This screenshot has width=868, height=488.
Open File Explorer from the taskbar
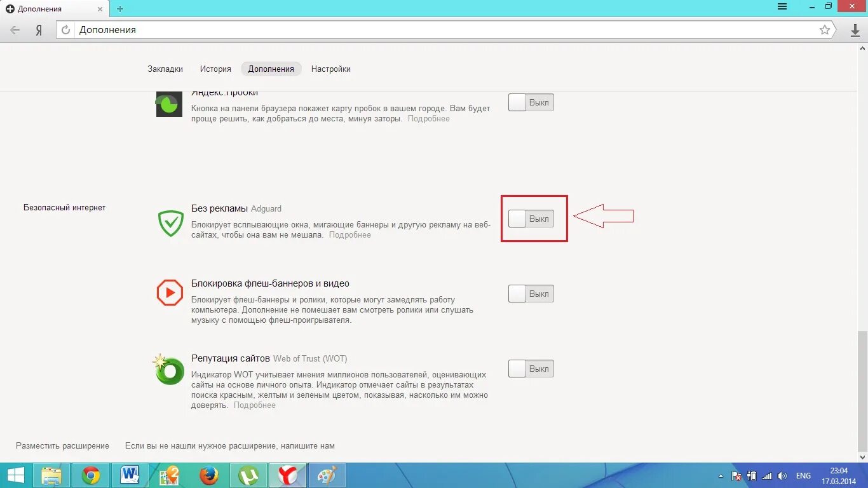[x=51, y=475]
